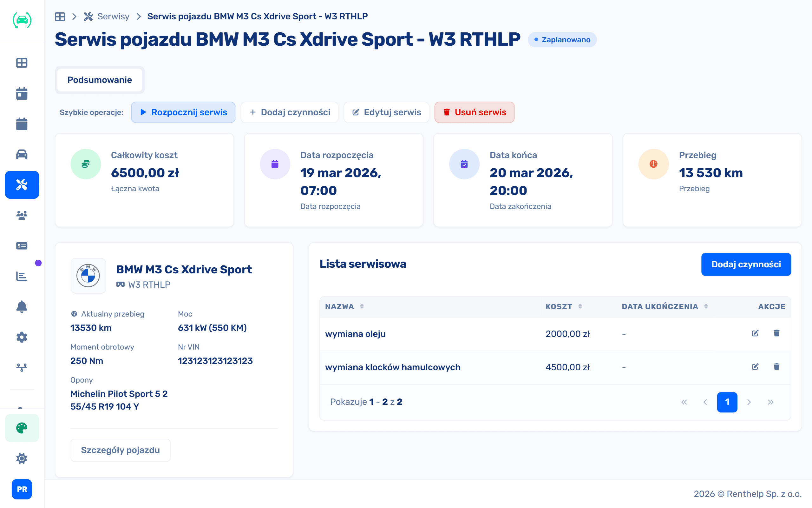The width and height of the screenshot is (812, 508).
Task: Go to previous page with left chevron
Action: [705, 402]
